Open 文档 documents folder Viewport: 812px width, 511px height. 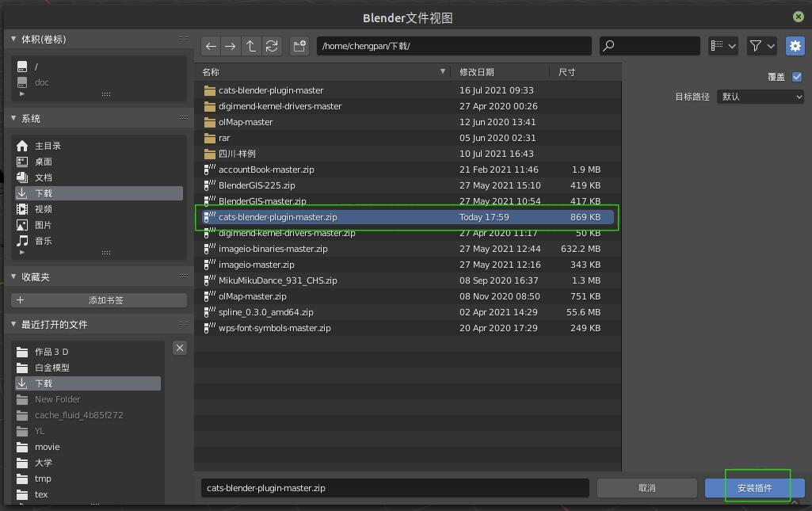tap(99, 177)
